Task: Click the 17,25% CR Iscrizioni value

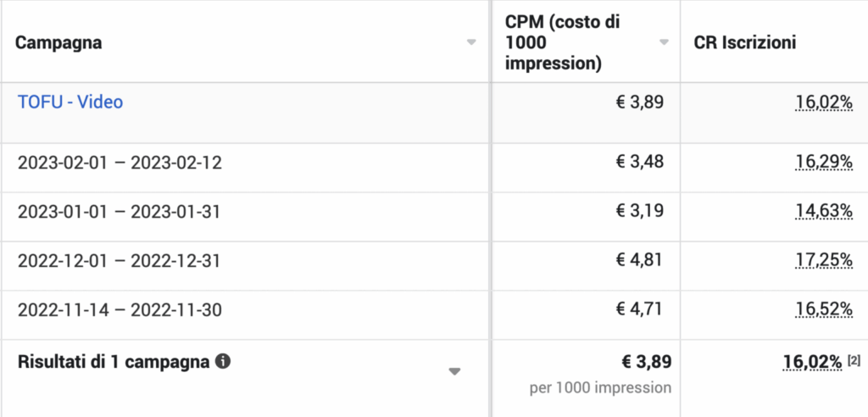Action: (823, 261)
